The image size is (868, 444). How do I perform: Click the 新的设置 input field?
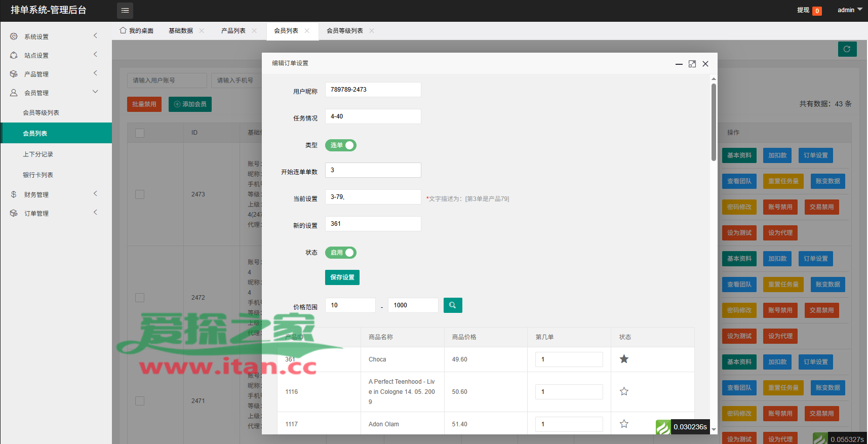coord(373,224)
